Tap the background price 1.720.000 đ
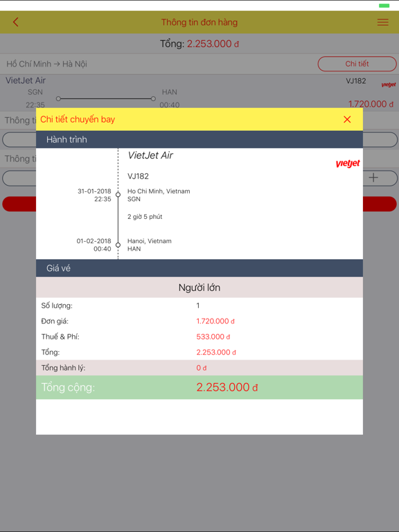Screen dimensions: 399x532 click(371, 104)
